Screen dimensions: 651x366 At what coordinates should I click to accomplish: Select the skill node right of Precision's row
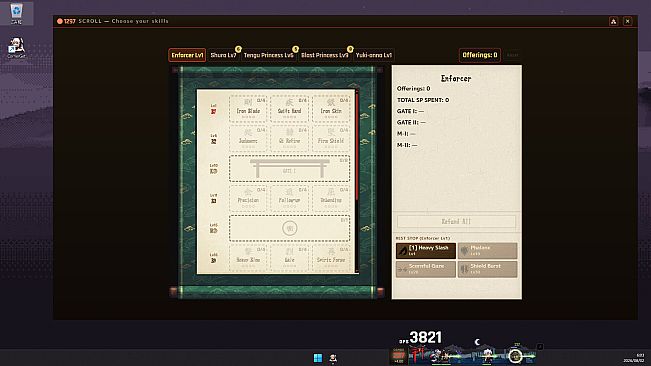click(x=331, y=198)
